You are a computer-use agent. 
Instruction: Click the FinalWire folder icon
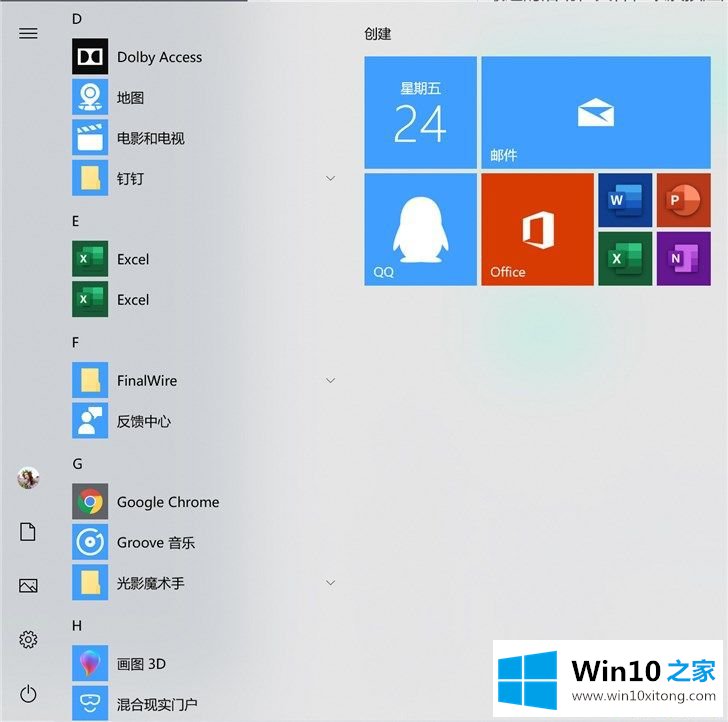point(90,380)
